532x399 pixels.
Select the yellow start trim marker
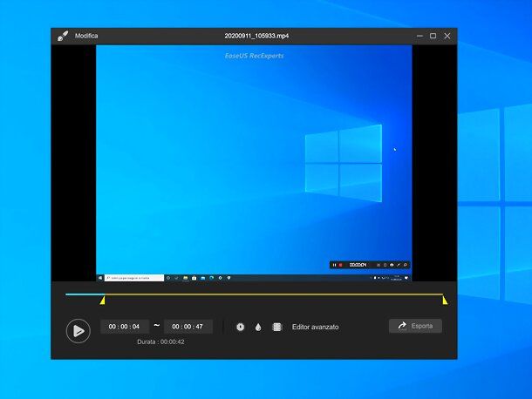pos(102,301)
